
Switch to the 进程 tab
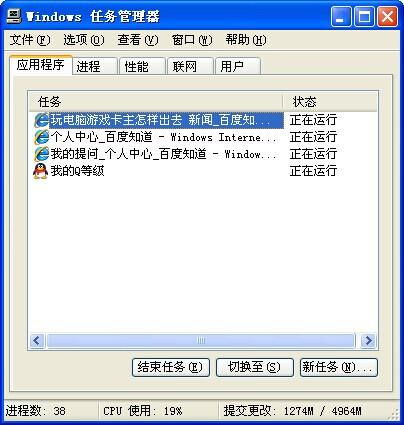pyautogui.click(x=95, y=66)
